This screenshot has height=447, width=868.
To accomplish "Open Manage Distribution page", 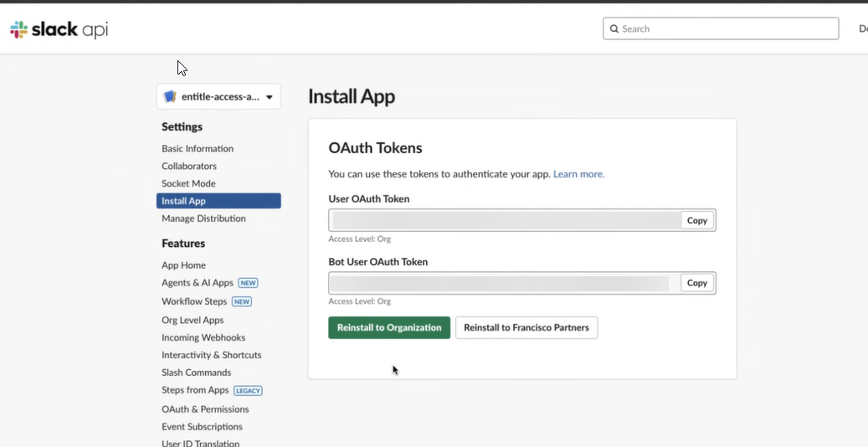I will point(203,218).
